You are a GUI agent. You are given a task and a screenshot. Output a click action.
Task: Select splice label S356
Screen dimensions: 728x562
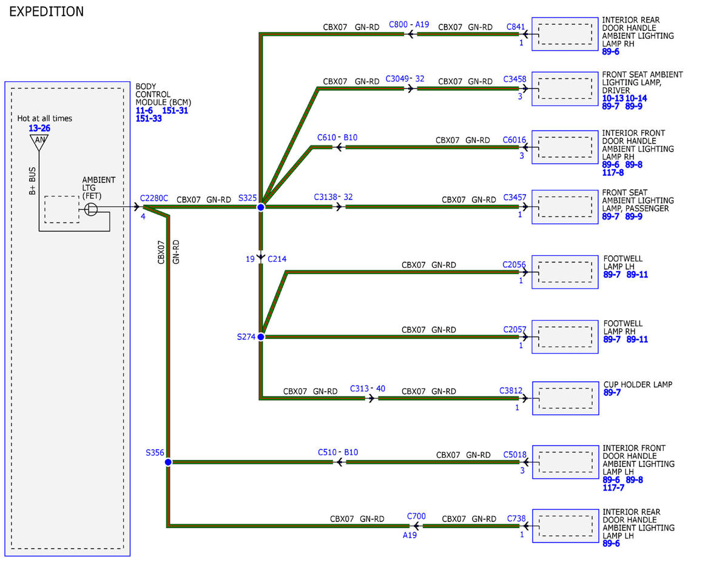click(155, 452)
